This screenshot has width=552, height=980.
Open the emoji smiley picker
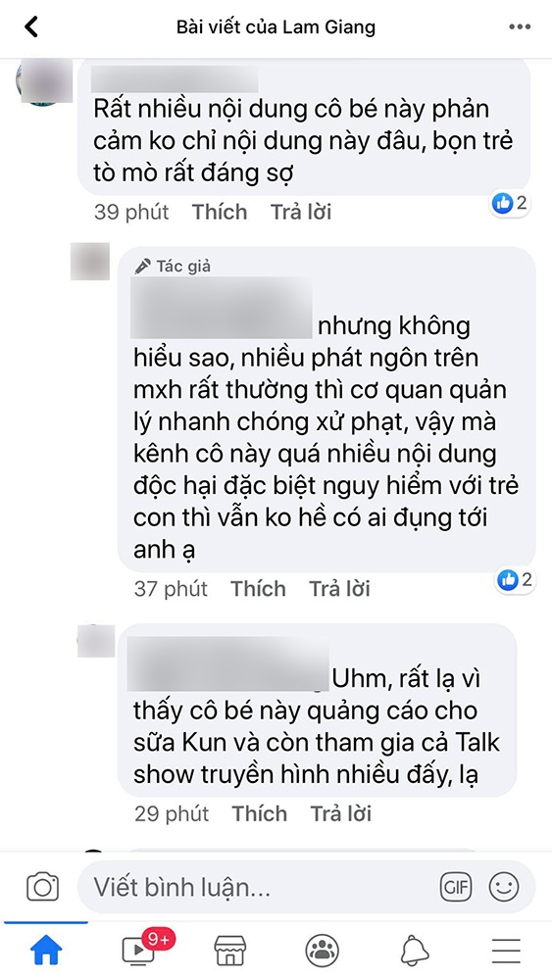pos(504,887)
